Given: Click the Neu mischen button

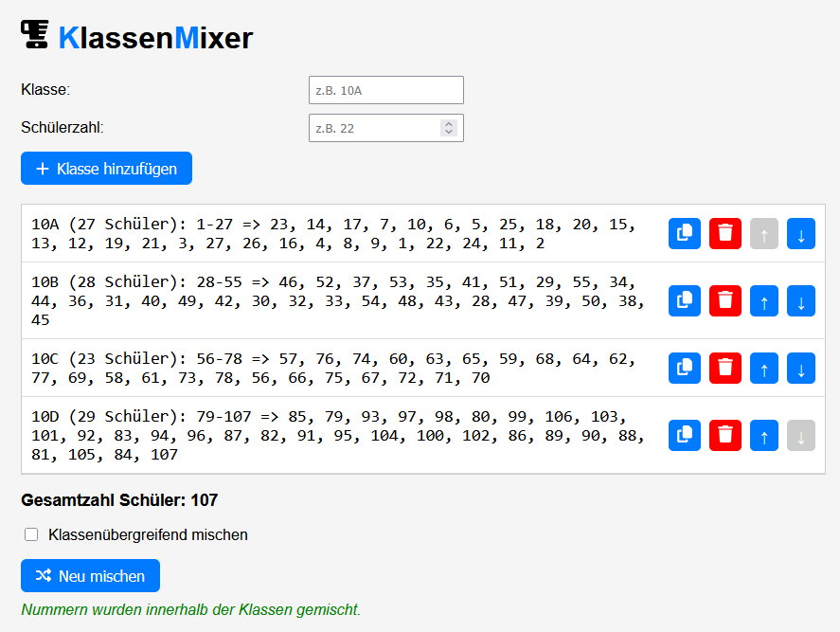Looking at the screenshot, I should point(91,576).
